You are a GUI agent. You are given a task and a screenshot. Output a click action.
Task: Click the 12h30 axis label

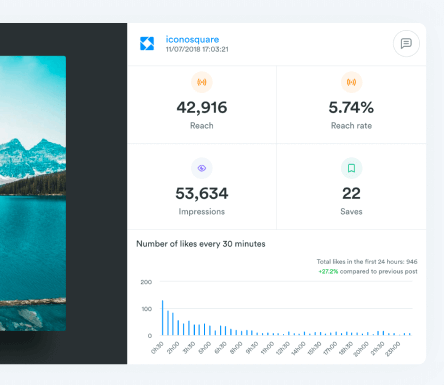click(x=283, y=348)
